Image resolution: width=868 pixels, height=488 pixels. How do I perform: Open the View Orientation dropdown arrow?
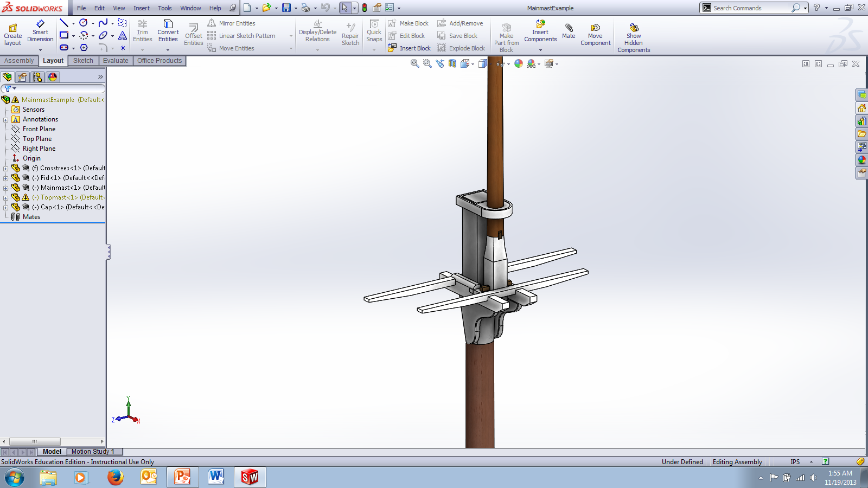[473, 64]
